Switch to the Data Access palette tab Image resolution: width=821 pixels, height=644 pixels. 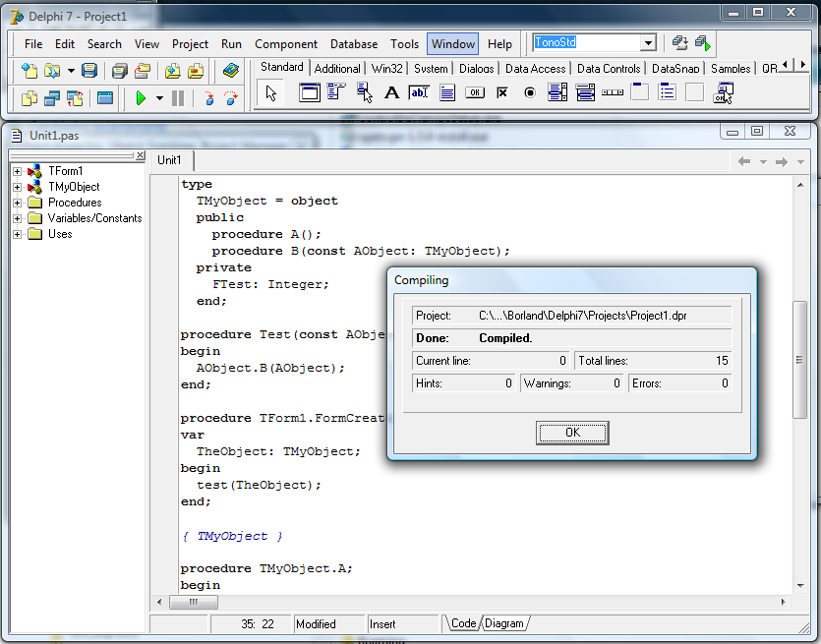tap(535, 69)
